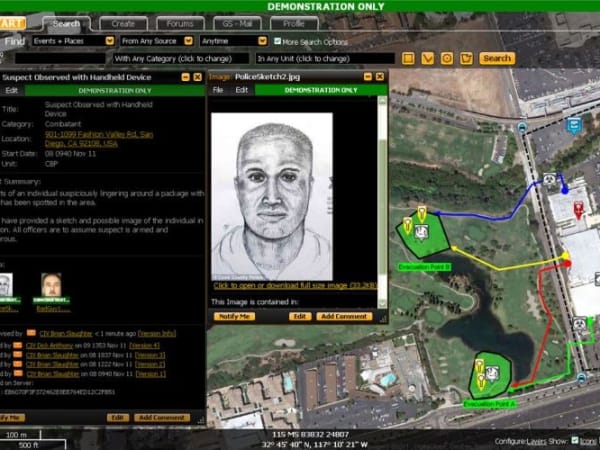Click Add Comment in the image window
600x450 pixels.
(344, 316)
